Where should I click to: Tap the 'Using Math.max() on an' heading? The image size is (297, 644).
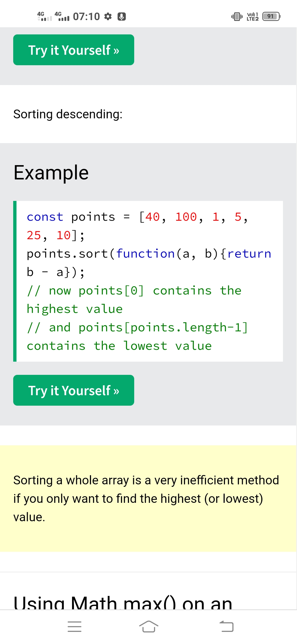(x=123, y=603)
